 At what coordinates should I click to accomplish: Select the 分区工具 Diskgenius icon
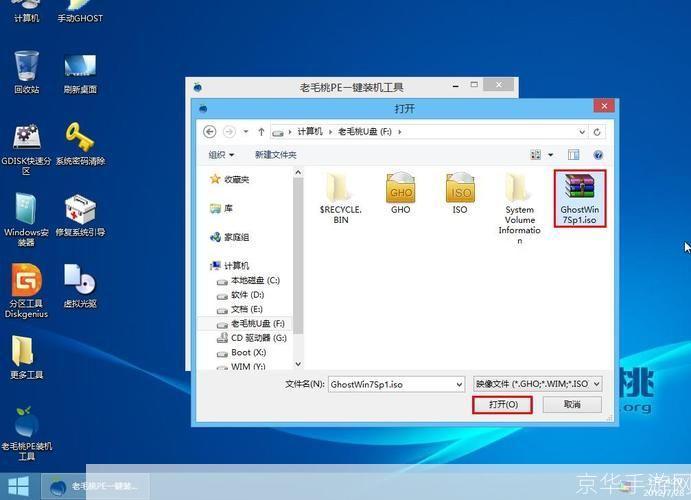click(26, 291)
